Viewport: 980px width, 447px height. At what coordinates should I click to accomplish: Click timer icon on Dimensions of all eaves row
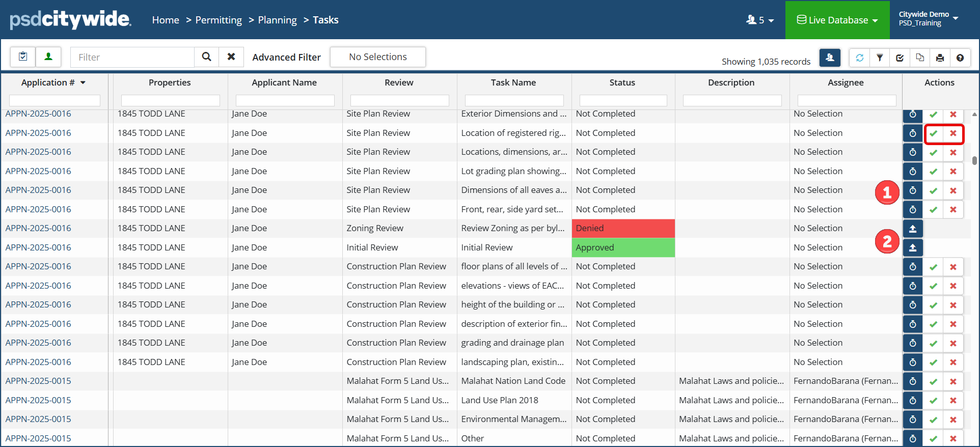click(913, 190)
